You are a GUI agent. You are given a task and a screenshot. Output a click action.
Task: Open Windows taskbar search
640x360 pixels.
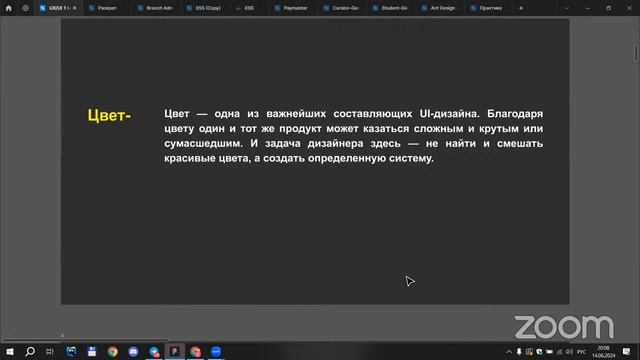30,351
